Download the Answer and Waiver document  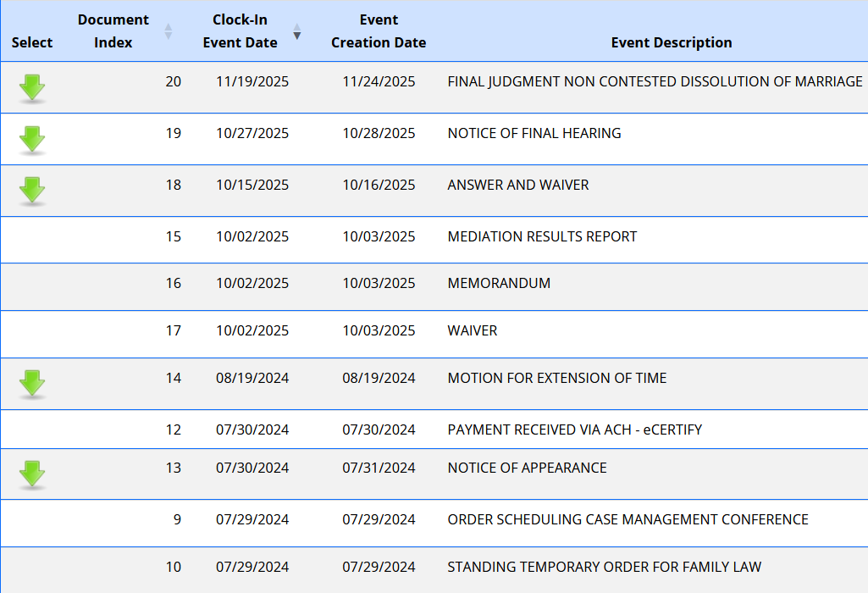tap(32, 191)
